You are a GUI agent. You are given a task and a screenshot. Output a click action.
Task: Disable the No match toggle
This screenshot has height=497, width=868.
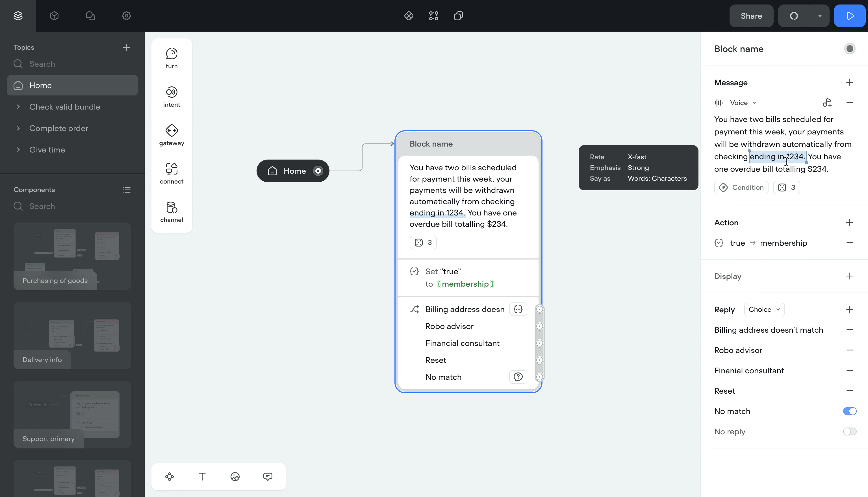click(849, 411)
